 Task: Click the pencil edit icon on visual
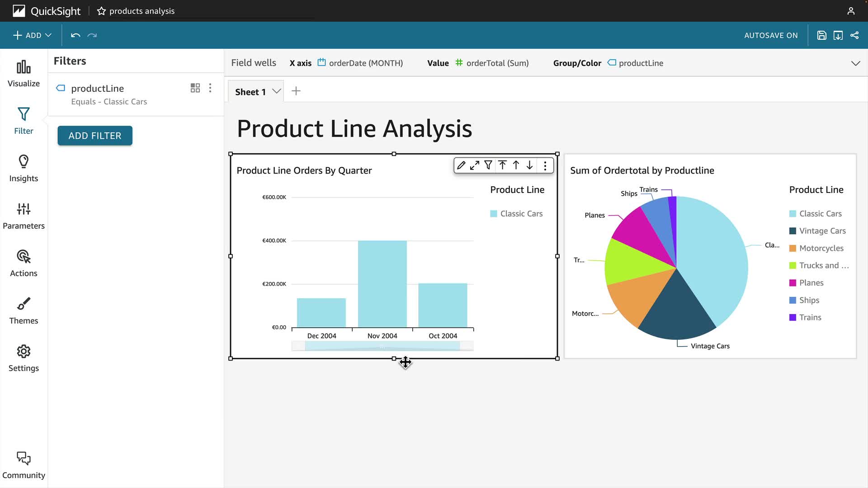point(461,165)
